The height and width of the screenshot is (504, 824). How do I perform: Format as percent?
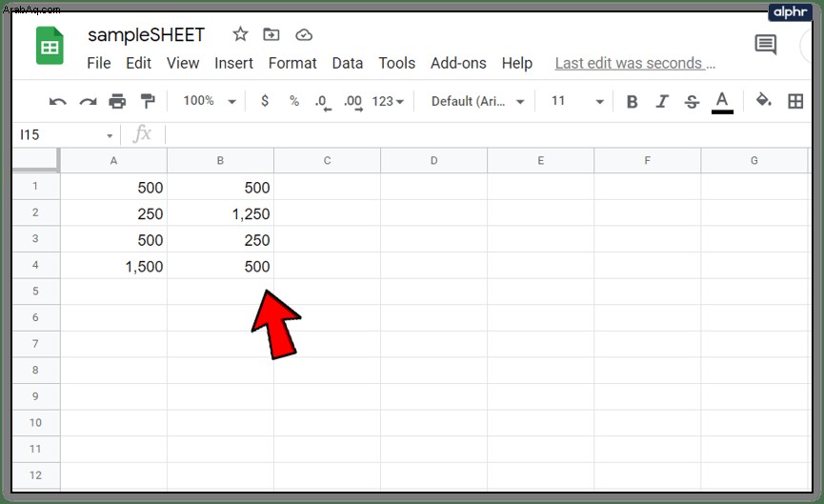[x=294, y=101]
